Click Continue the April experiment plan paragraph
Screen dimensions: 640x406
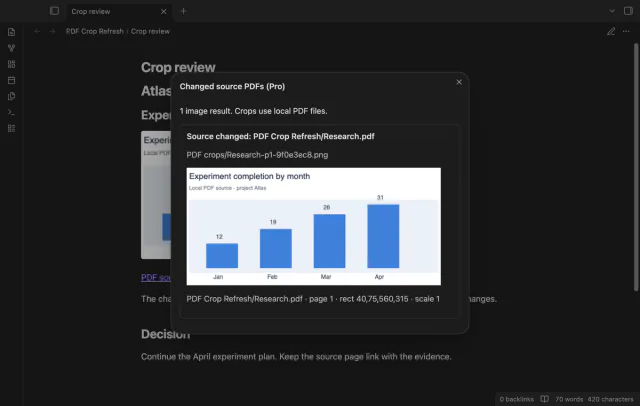click(296, 357)
